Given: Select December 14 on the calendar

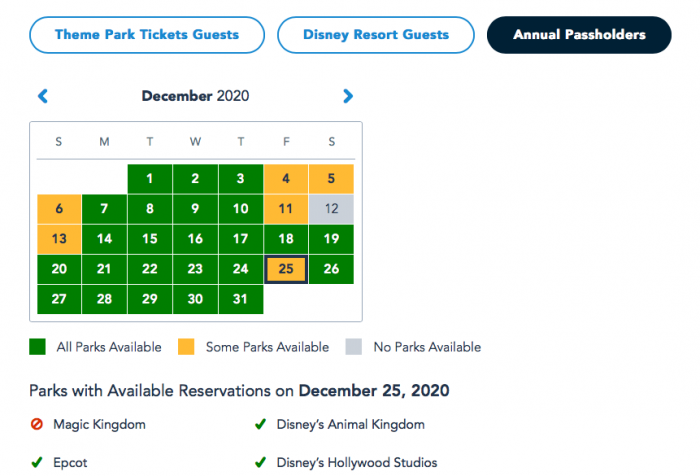Looking at the screenshot, I should (x=105, y=239).
